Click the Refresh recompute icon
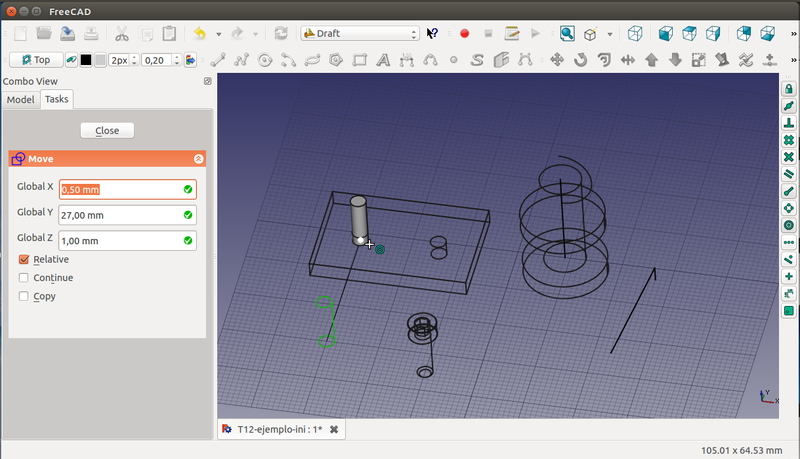The width and height of the screenshot is (800, 459). pos(281,34)
